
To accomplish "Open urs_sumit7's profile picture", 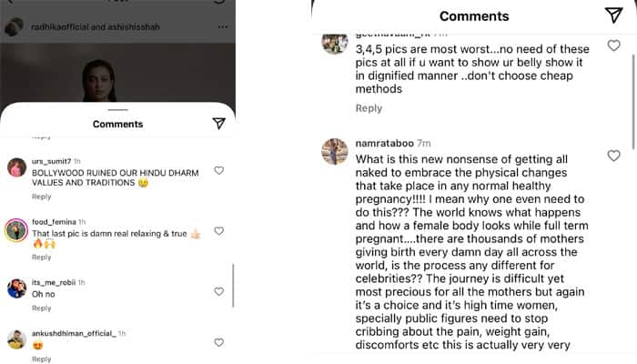I will click(16, 167).
